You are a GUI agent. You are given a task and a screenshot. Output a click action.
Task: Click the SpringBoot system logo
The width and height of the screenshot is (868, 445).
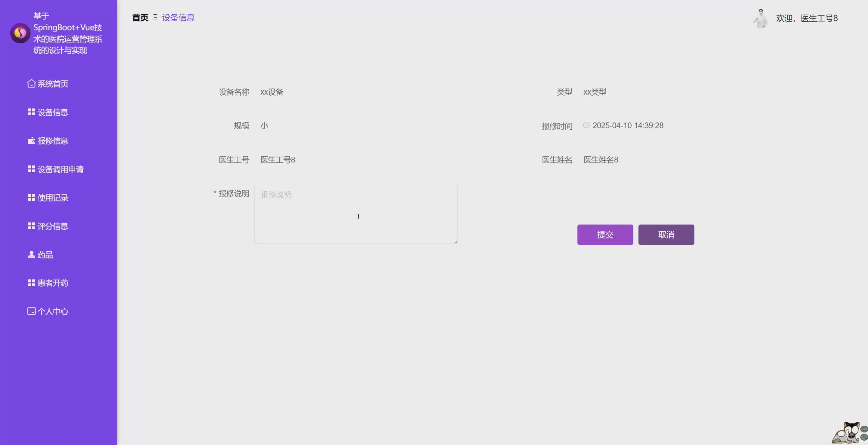pyautogui.click(x=20, y=33)
